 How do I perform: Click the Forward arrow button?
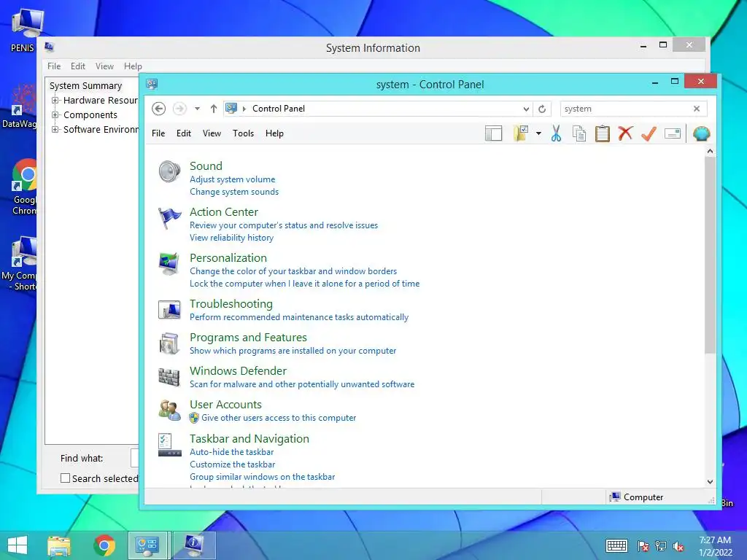pyautogui.click(x=179, y=109)
